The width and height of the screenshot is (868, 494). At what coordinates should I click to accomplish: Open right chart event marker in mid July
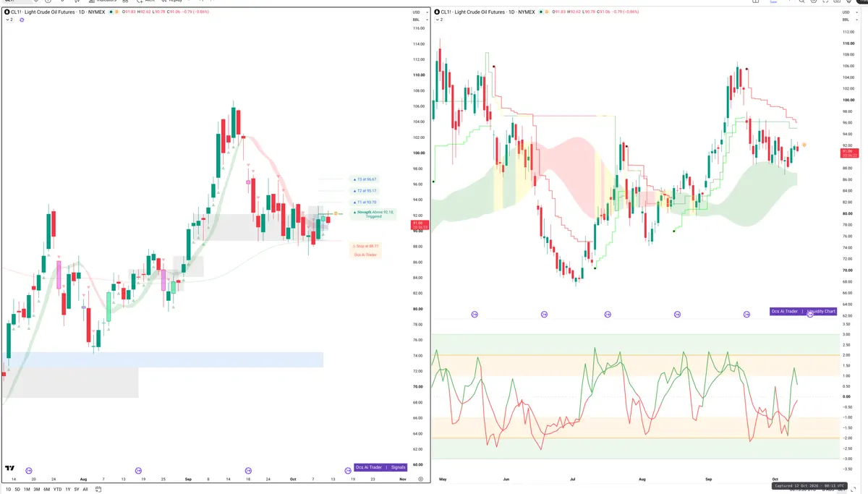tap(607, 315)
